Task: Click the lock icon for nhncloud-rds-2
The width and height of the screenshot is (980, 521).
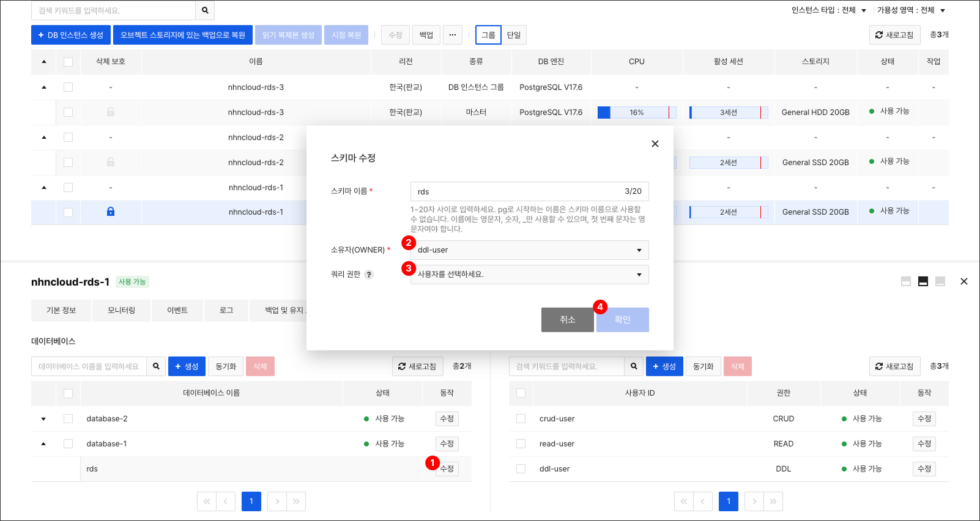Action: click(111, 162)
